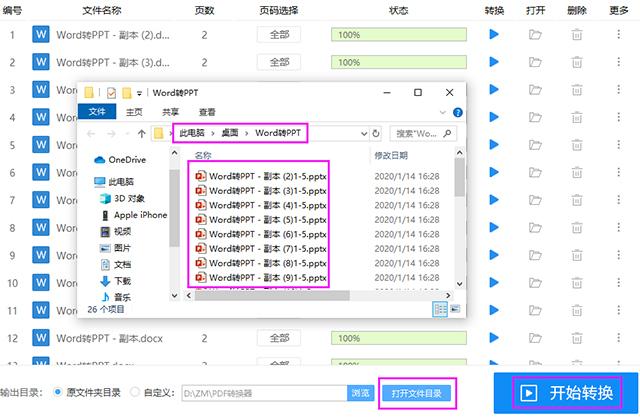Select 图片 folder in navigation pane

[x=116, y=247]
